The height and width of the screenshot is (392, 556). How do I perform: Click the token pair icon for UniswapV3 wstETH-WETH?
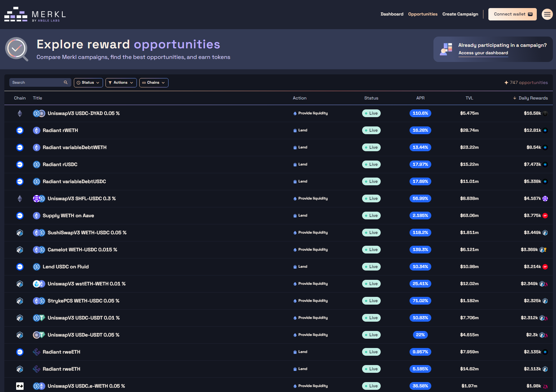39,284
